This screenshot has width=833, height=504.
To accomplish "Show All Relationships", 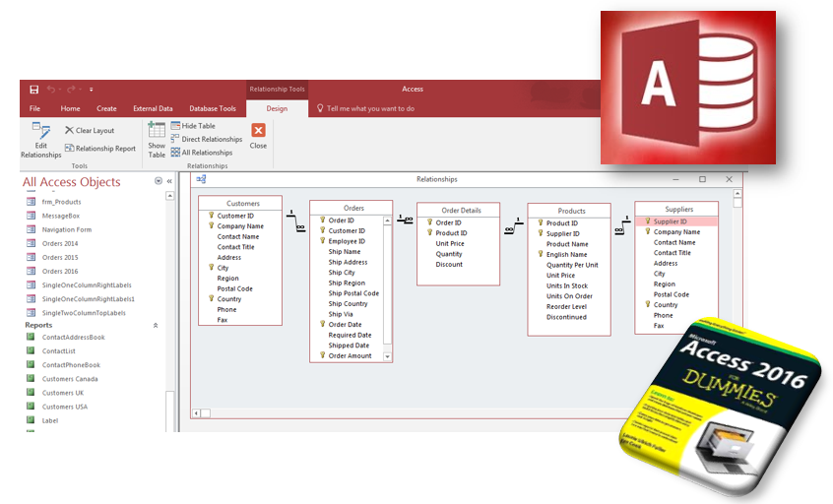I will tap(201, 153).
